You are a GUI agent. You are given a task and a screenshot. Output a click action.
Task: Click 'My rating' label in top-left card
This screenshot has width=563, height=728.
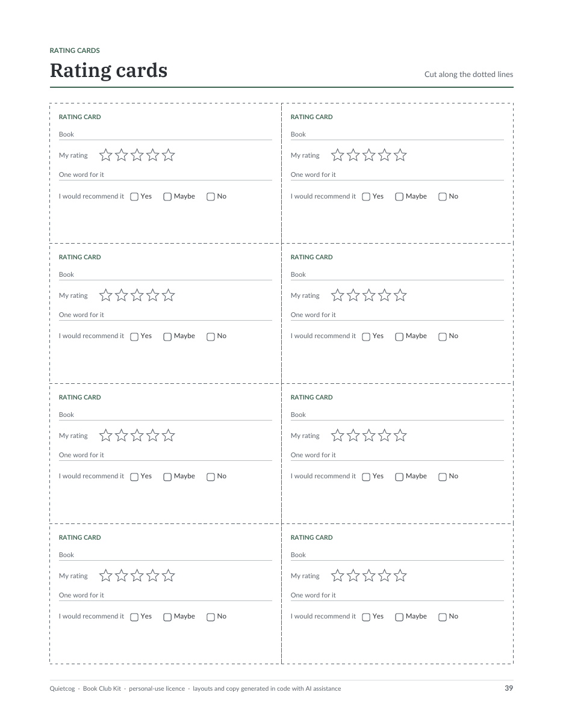[73, 156]
